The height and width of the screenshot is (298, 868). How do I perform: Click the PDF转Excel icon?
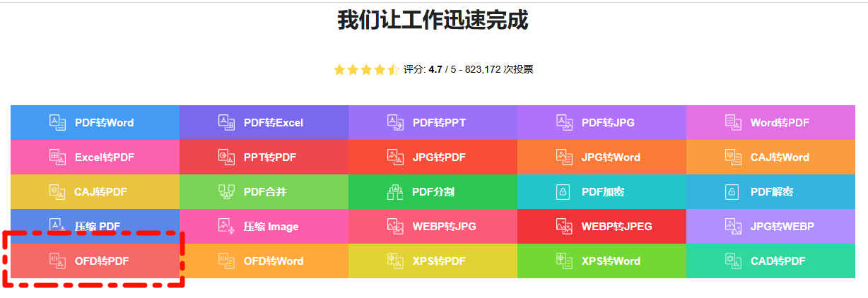226,122
